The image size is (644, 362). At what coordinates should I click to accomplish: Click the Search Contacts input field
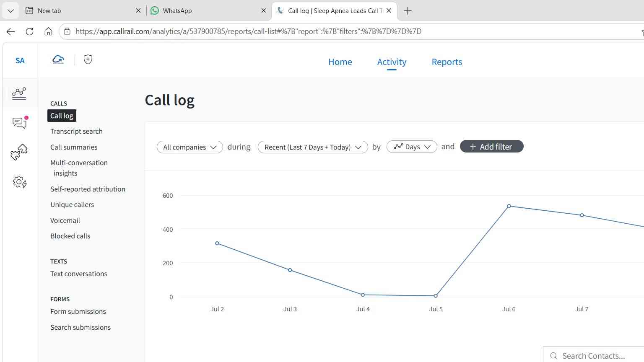[593, 355]
